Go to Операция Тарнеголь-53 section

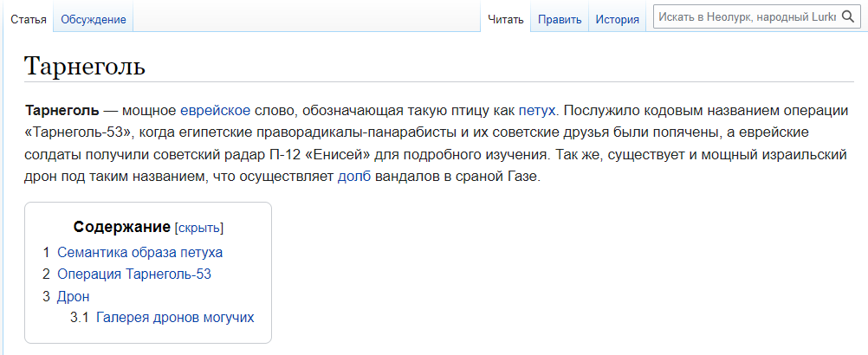134,274
